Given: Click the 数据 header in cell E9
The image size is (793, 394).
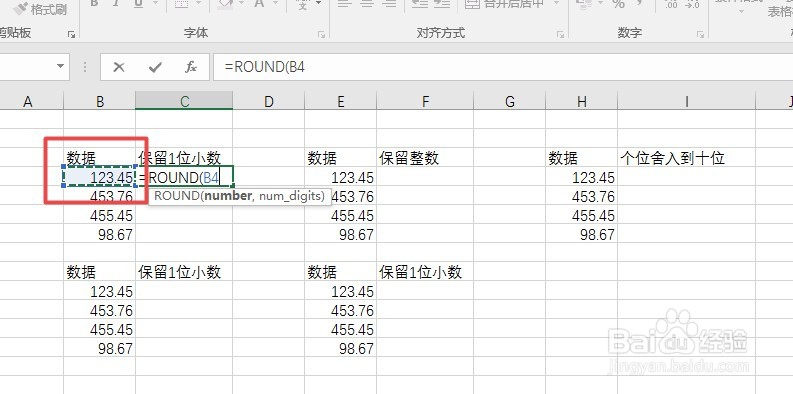Looking at the screenshot, I should pos(340,272).
